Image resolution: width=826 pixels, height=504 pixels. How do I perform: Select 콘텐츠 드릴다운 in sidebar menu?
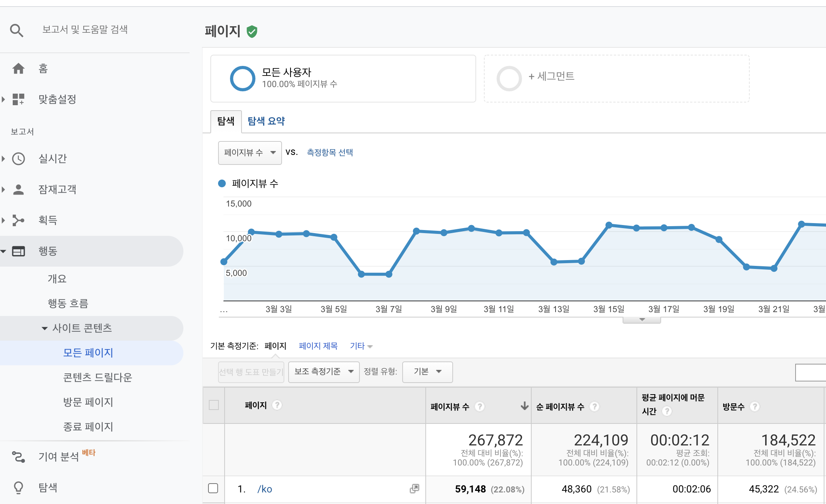97,377
